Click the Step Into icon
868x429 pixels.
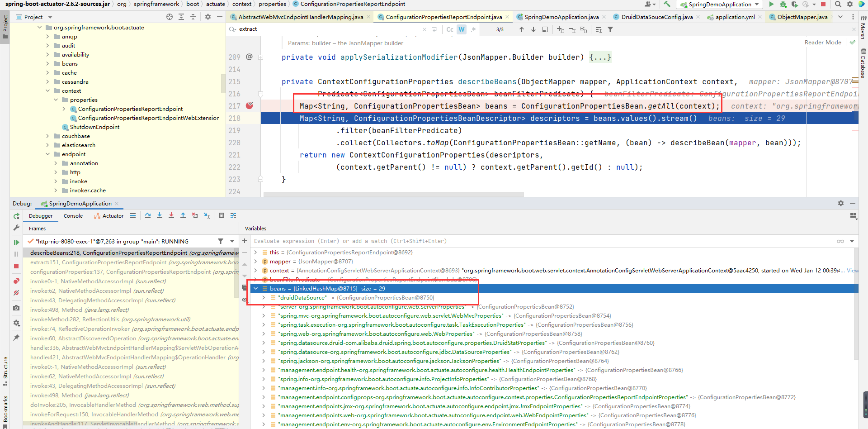(160, 215)
